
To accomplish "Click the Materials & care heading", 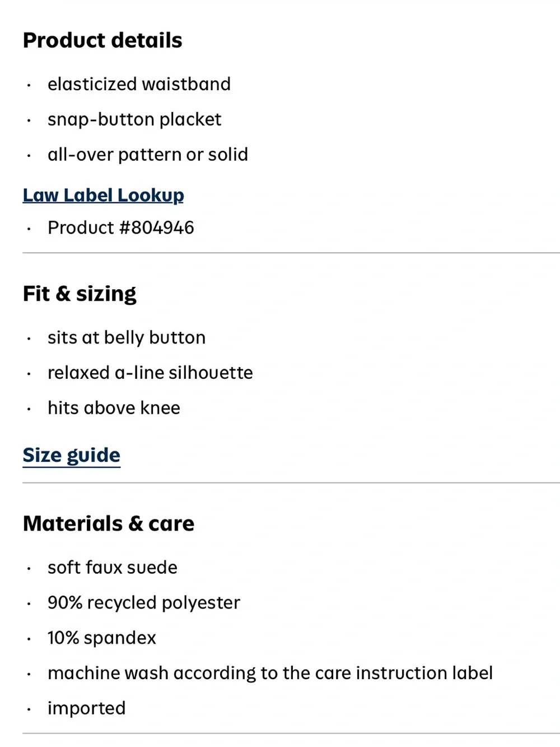I will [109, 523].
